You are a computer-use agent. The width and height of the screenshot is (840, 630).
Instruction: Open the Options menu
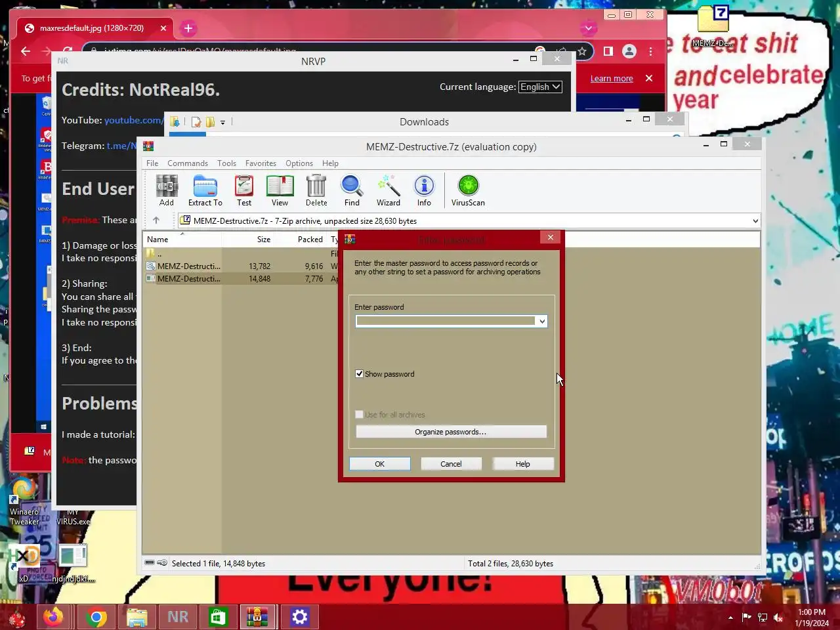[299, 163]
